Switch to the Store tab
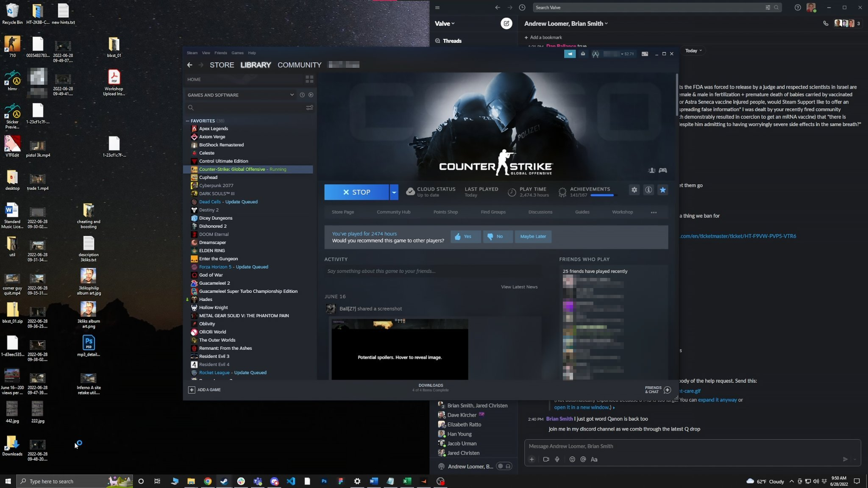This screenshot has width=868, height=488. 222,65
